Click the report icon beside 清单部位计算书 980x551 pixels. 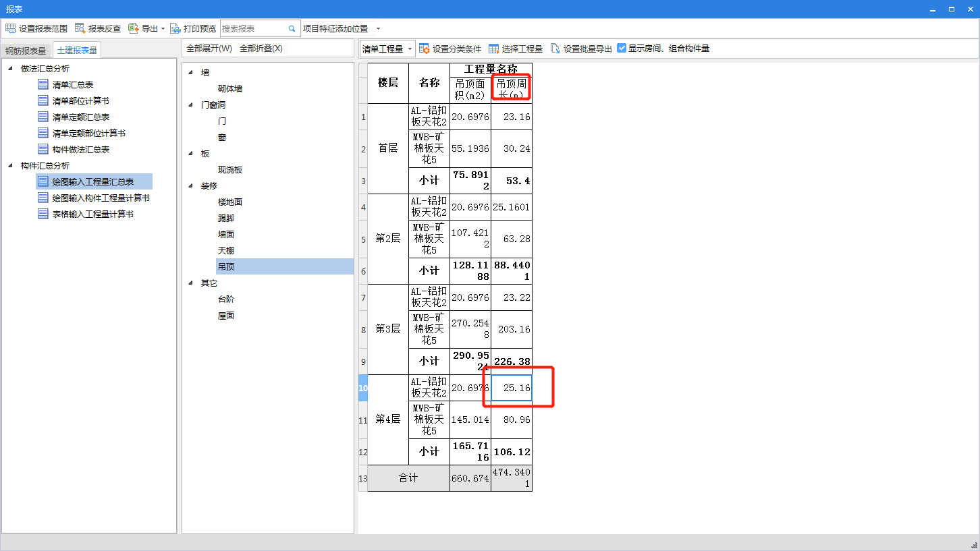(x=43, y=100)
